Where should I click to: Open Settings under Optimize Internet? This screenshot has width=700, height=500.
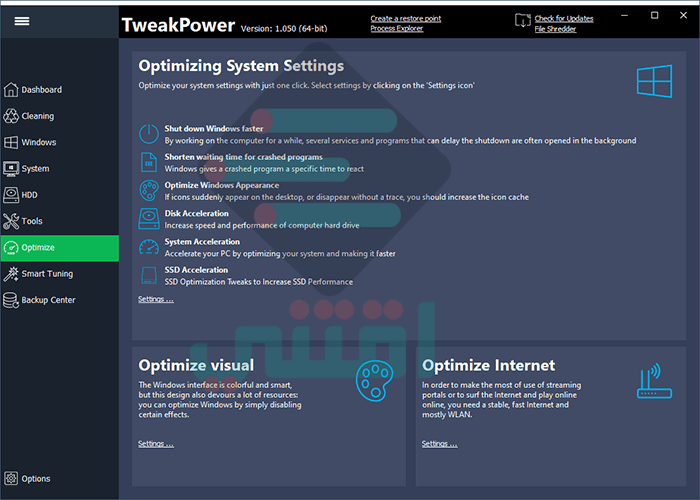[439, 444]
